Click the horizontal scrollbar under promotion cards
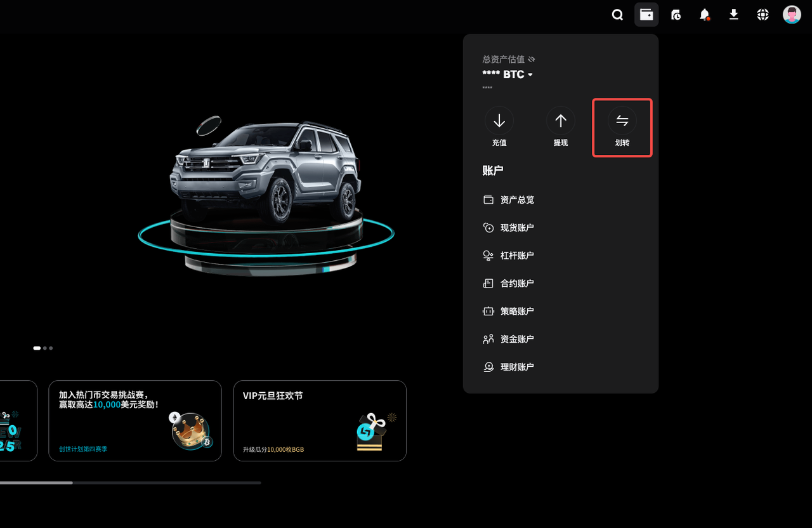The image size is (812, 528). [x=130, y=483]
